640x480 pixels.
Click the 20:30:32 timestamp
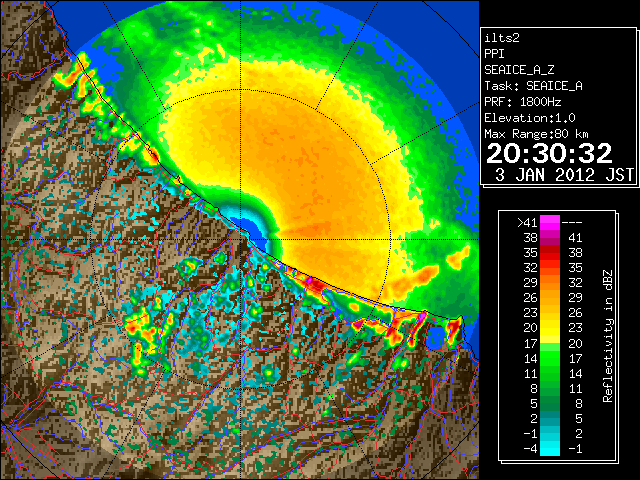click(549, 153)
